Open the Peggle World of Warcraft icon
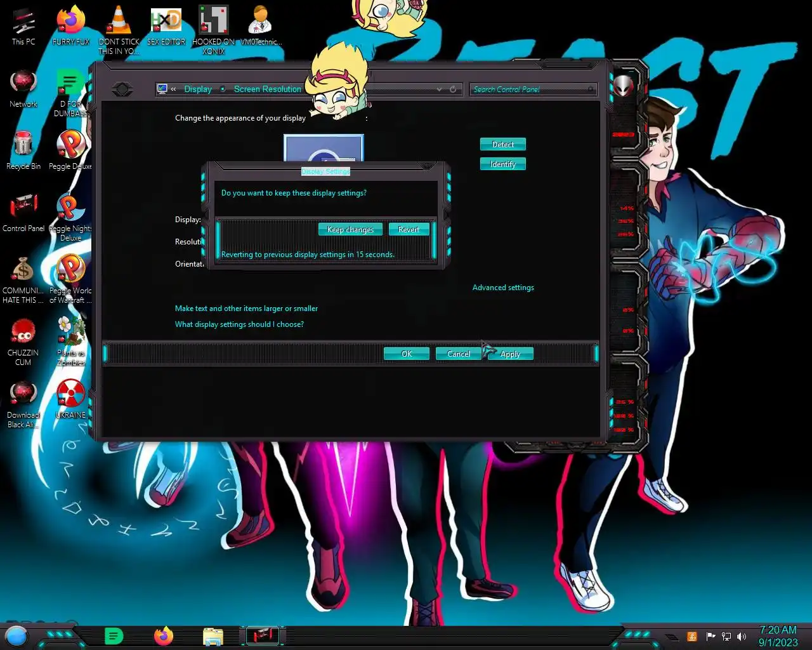The height and width of the screenshot is (650, 812). 70,279
